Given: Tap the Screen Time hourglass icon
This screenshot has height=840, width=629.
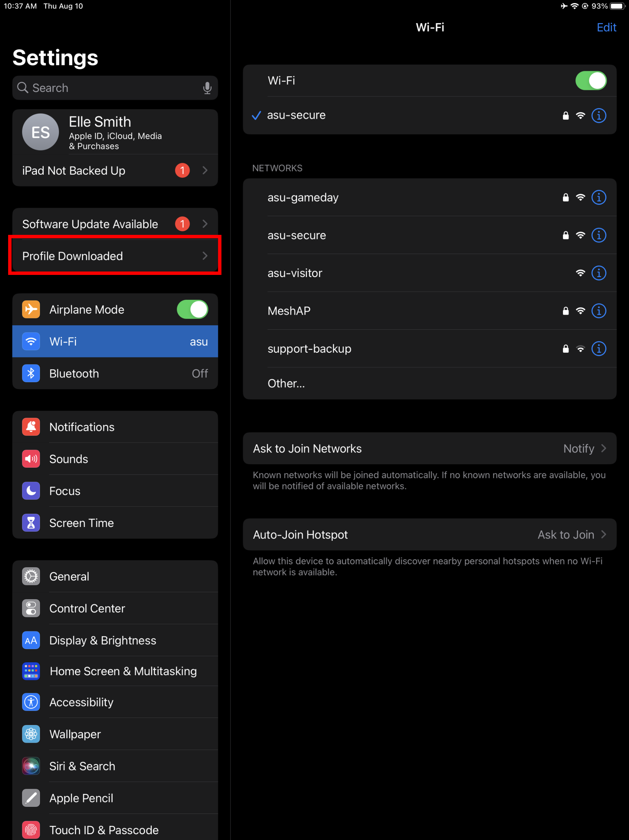Looking at the screenshot, I should [31, 523].
